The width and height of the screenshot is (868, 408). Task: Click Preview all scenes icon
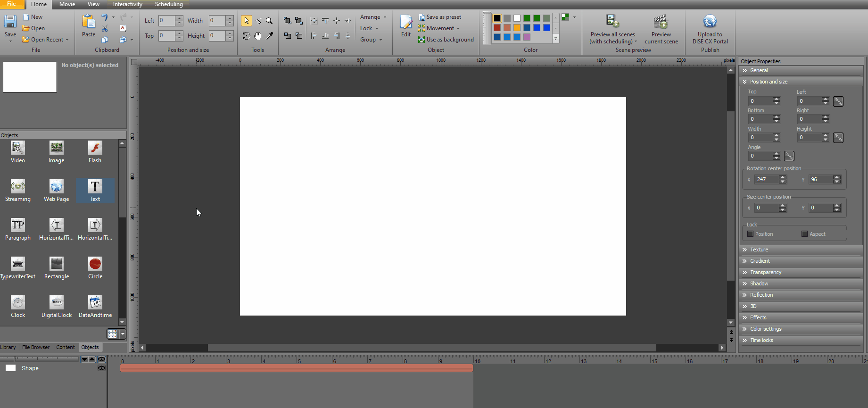point(612,22)
